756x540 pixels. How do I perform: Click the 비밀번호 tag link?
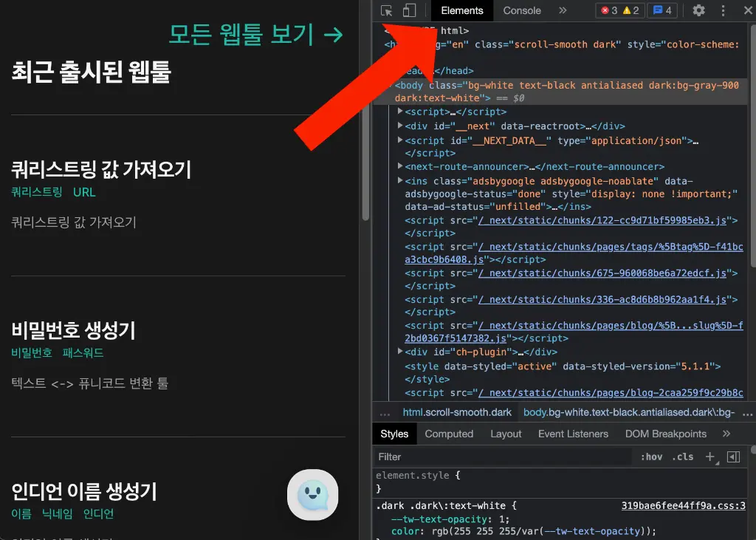(x=31, y=353)
